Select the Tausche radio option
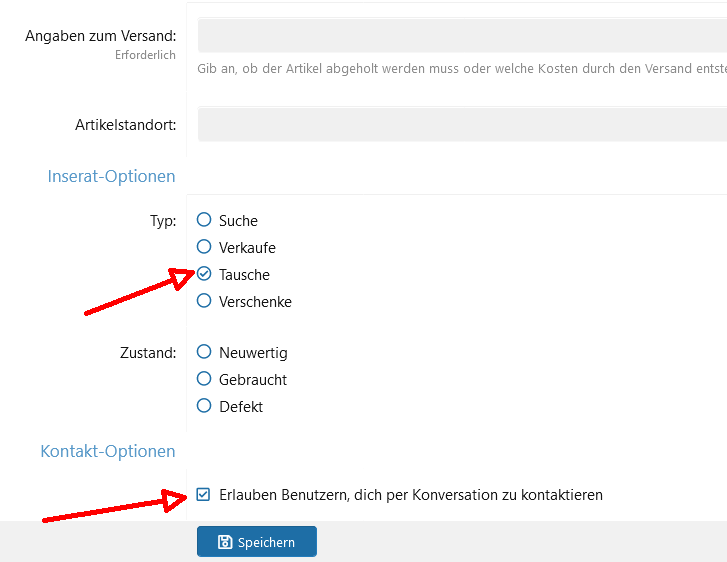Viewport: 727px width, 562px height. [204, 274]
